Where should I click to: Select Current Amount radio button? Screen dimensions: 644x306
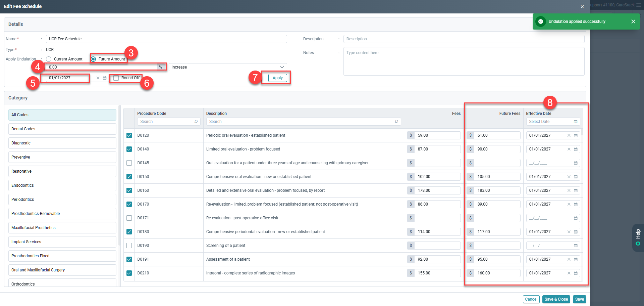click(49, 59)
